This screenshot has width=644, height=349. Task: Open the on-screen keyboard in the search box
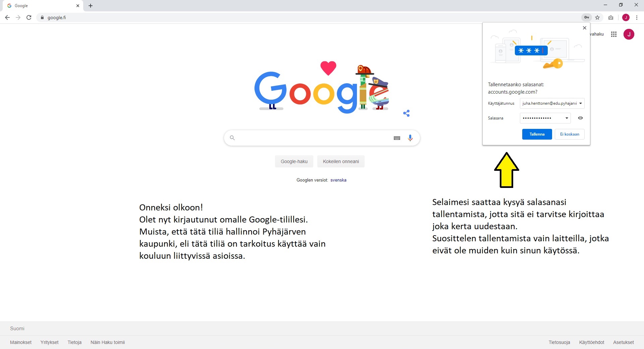tap(397, 138)
